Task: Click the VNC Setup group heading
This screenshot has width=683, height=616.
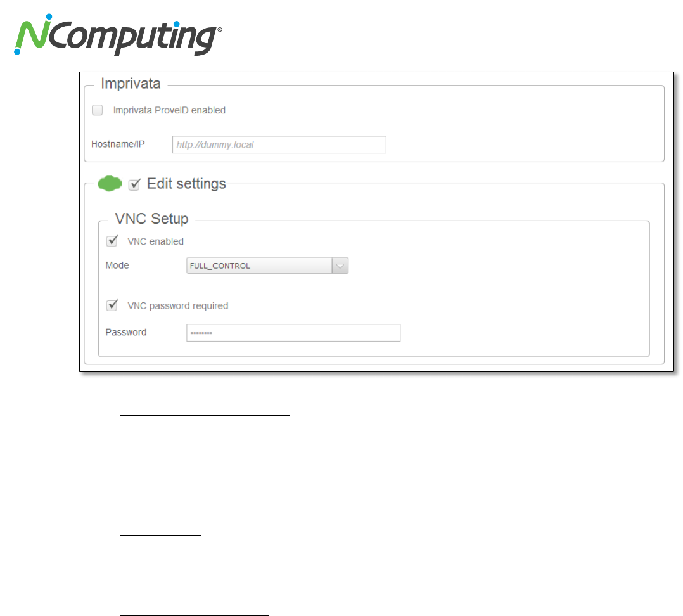Action: point(151,218)
